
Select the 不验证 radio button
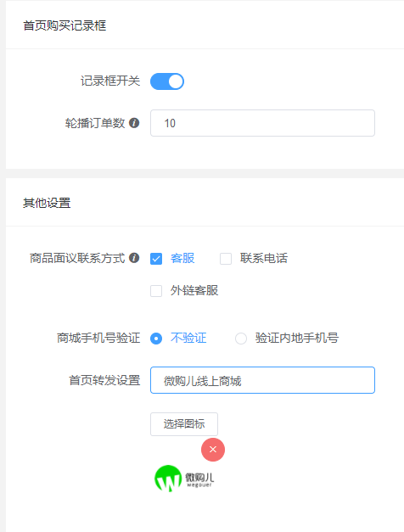156,339
